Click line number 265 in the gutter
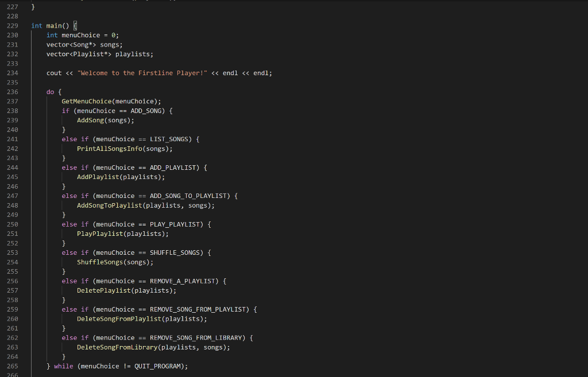 [x=13, y=366]
